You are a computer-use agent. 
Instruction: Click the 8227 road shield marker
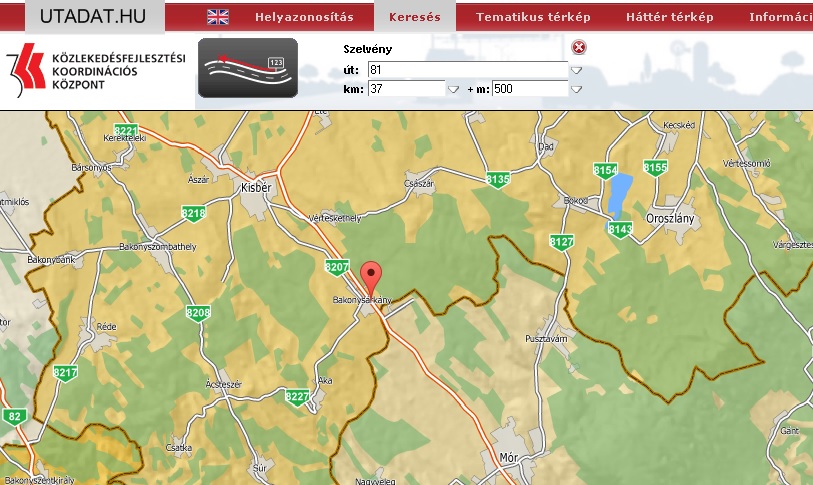coord(297,397)
